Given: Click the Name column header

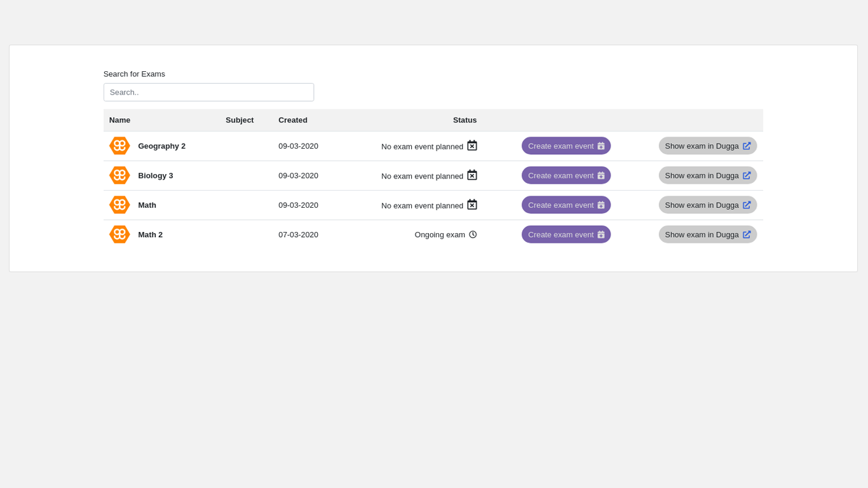Looking at the screenshot, I should click(x=119, y=120).
